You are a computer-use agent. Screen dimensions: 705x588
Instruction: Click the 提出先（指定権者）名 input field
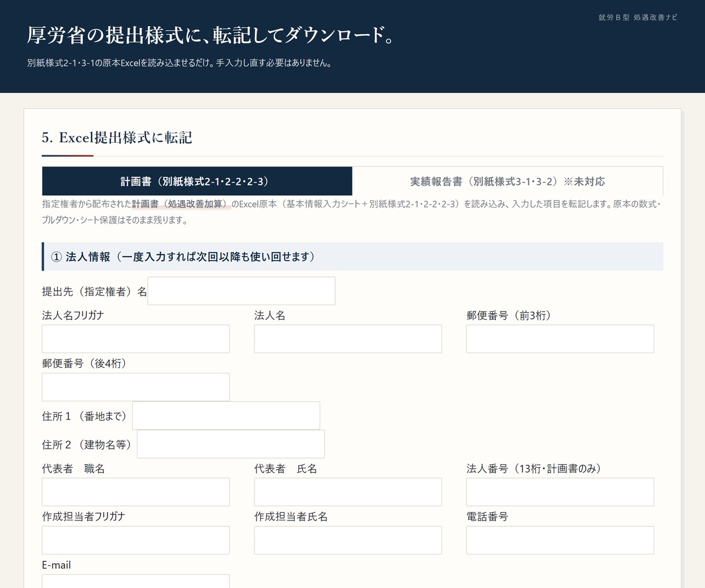click(242, 291)
